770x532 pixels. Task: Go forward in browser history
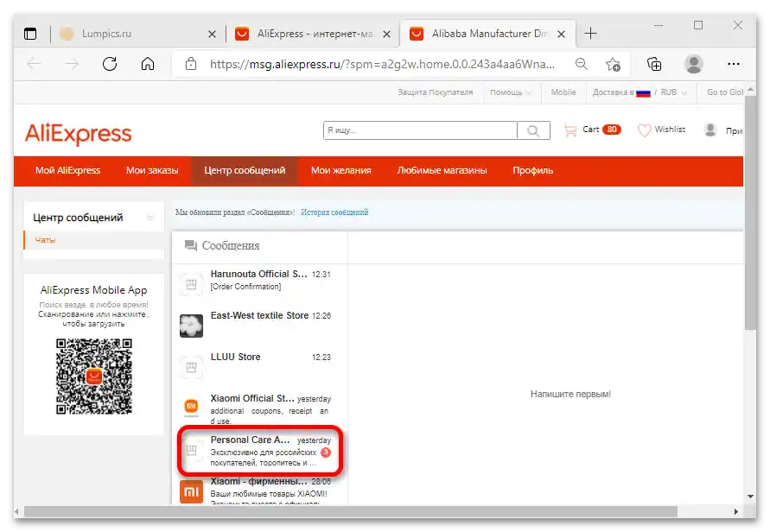tap(72, 64)
